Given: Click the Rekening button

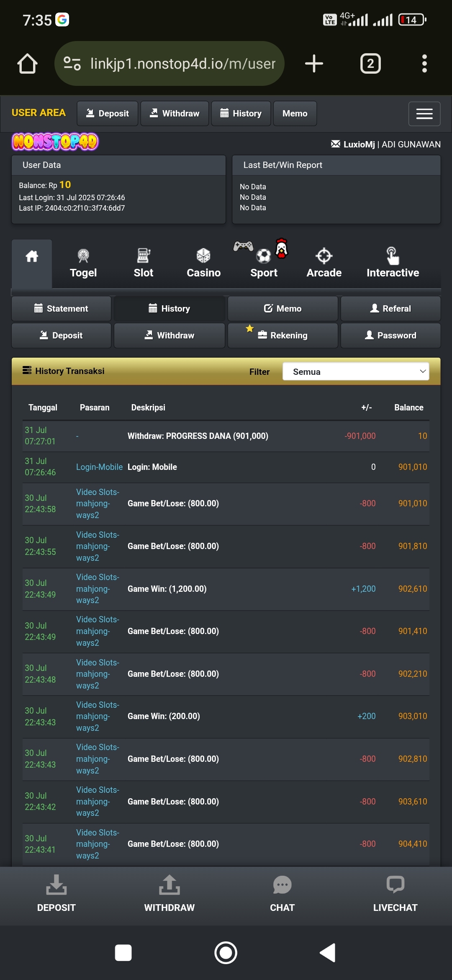Looking at the screenshot, I should [x=283, y=335].
